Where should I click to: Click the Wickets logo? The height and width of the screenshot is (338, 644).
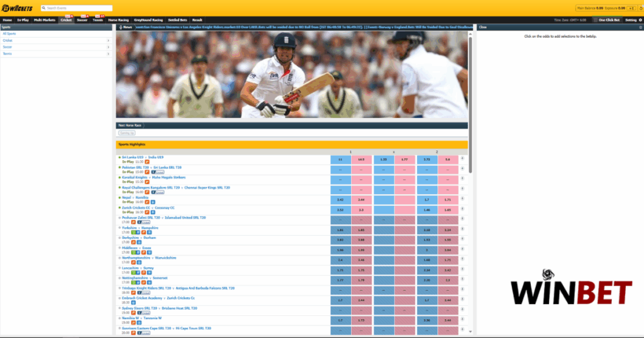(17, 8)
